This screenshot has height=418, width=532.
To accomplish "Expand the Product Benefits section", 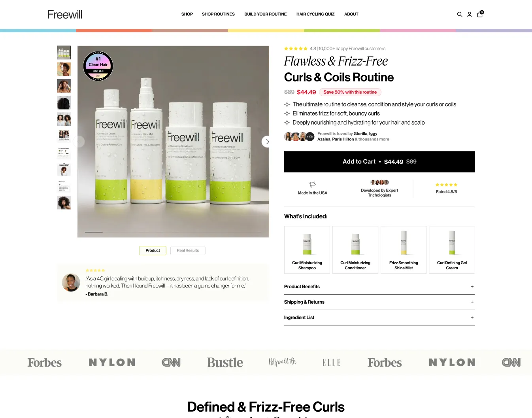I will [x=379, y=287].
